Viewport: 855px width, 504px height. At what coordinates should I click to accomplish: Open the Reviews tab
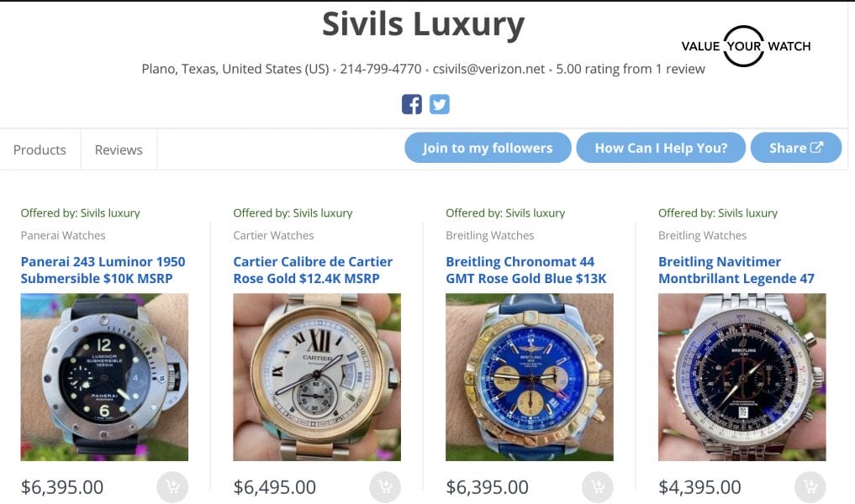tap(119, 150)
